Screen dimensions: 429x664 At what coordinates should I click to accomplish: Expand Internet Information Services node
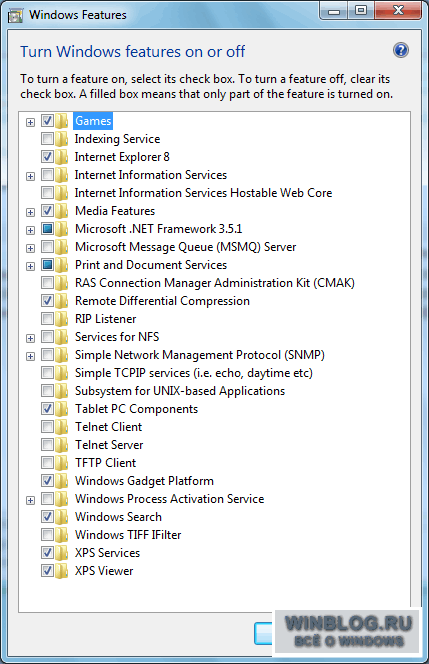click(30, 176)
